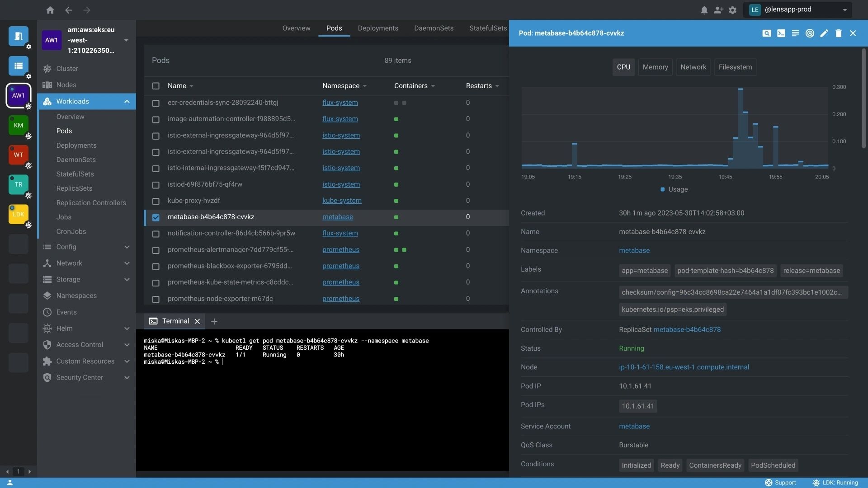The height and width of the screenshot is (488, 868).
Task: Click pod share/export icon in toolbar
Action: point(809,33)
